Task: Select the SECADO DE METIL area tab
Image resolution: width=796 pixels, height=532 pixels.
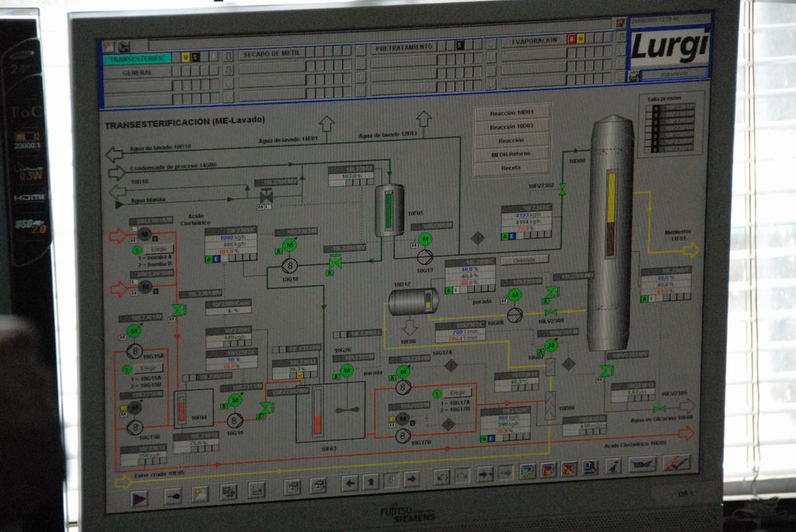Action: (271, 54)
